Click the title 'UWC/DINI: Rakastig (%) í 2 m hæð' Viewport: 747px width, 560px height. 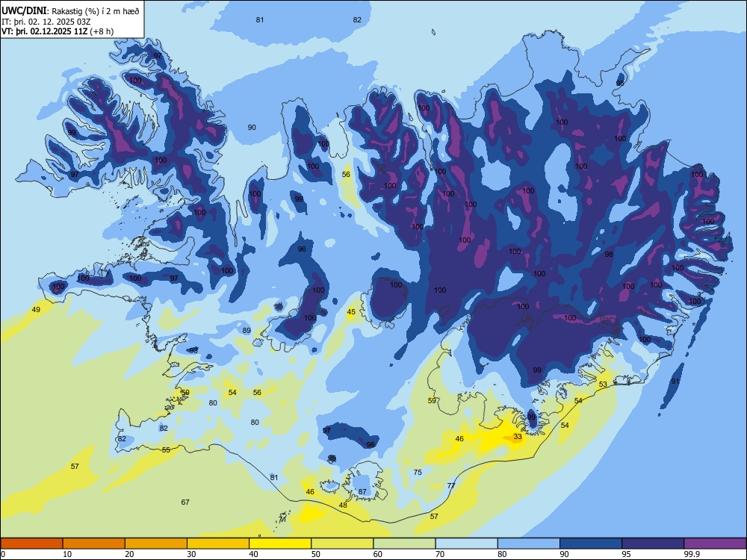[70, 11]
